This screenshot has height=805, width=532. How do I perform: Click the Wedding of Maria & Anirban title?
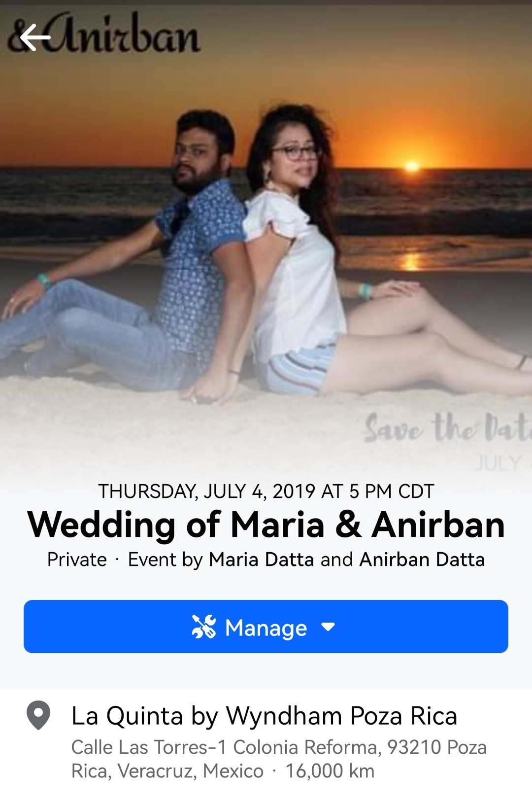pyautogui.click(x=266, y=525)
